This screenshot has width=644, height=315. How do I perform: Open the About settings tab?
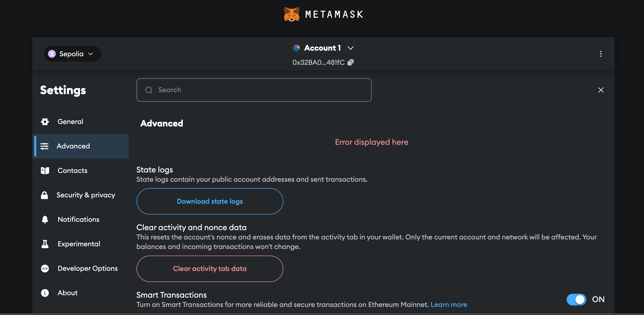pyautogui.click(x=80, y=293)
